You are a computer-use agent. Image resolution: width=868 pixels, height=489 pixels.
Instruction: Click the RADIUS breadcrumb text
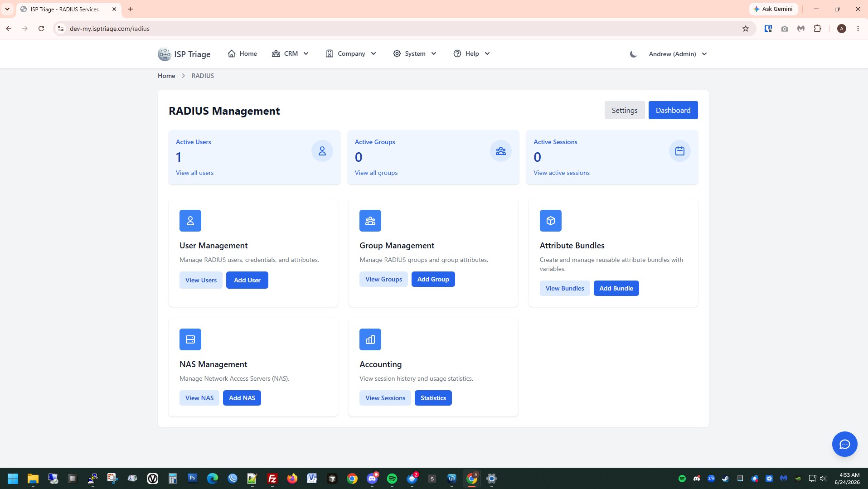203,76
